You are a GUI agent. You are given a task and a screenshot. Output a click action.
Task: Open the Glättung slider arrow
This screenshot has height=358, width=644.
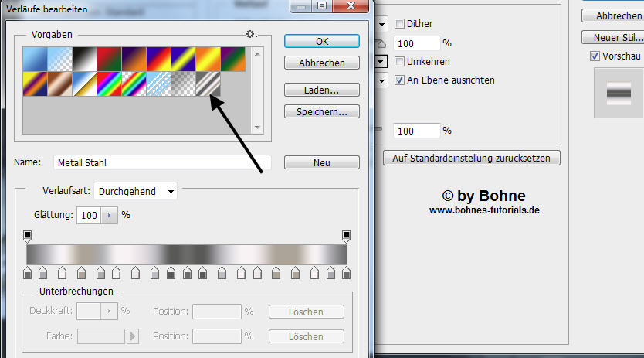click(x=109, y=216)
